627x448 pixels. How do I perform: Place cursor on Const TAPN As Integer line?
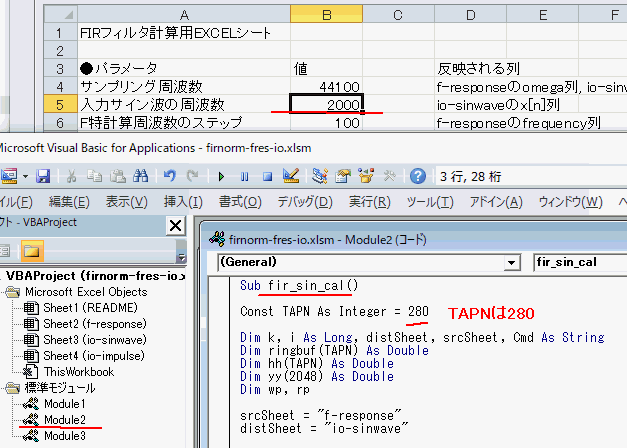click(x=334, y=311)
